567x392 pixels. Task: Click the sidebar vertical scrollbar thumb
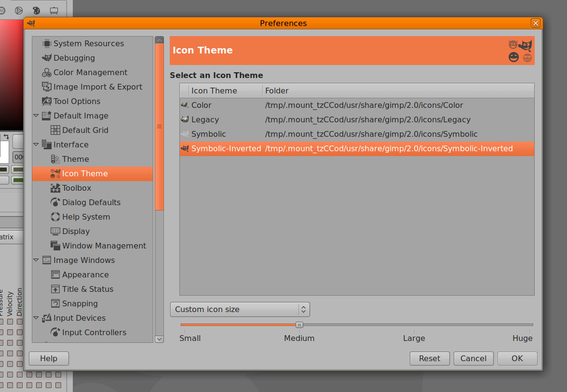[x=160, y=127]
